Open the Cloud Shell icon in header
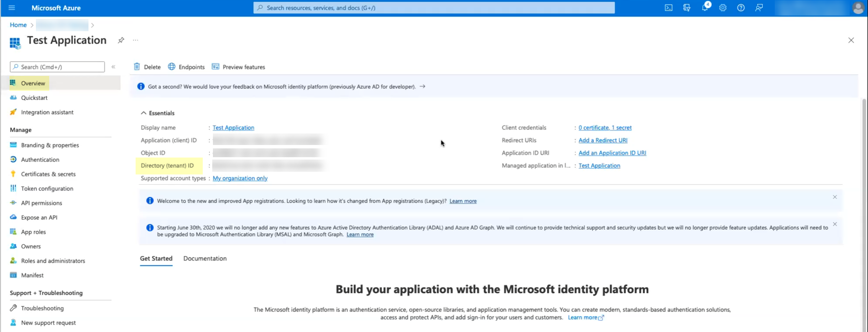The width and height of the screenshot is (868, 332). coord(668,8)
